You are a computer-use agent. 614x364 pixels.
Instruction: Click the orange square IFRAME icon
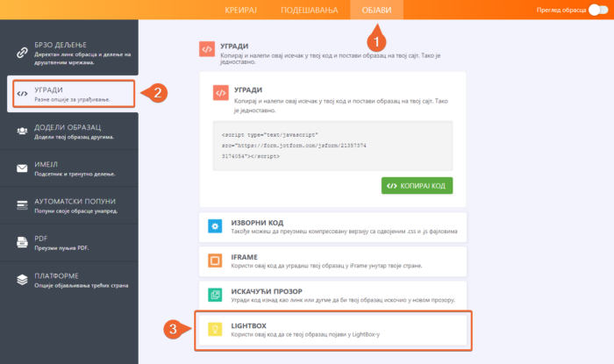pos(215,261)
